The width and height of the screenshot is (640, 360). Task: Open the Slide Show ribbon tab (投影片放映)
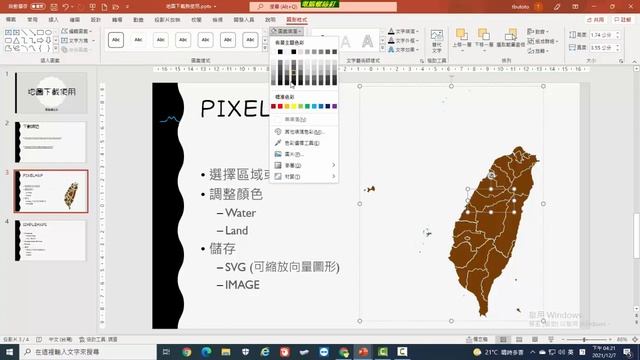(x=167, y=20)
